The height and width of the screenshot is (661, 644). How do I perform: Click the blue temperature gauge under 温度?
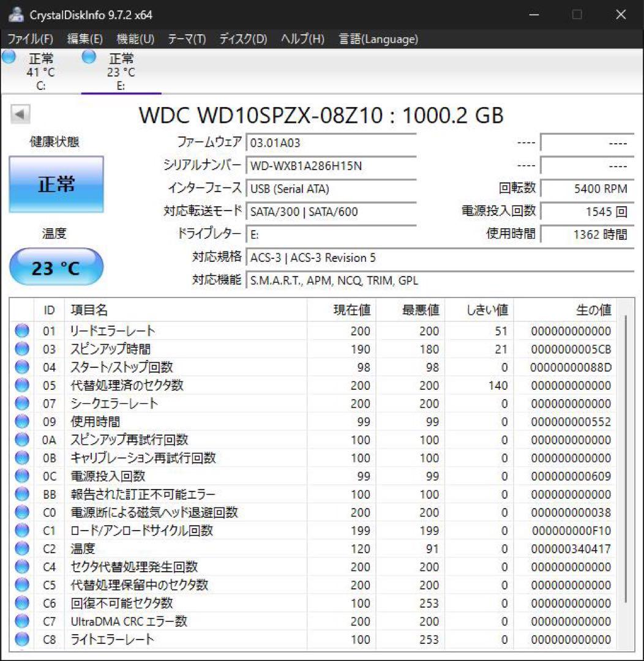point(56,267)
